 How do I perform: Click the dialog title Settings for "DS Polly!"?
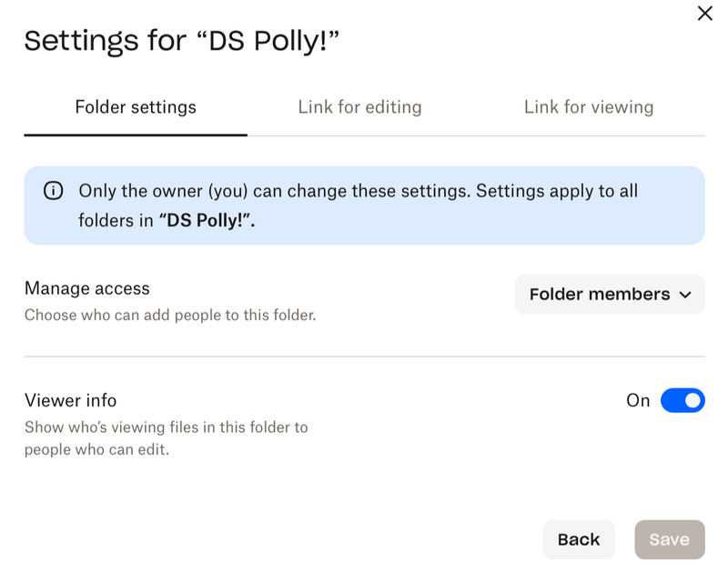coord(181,41)
